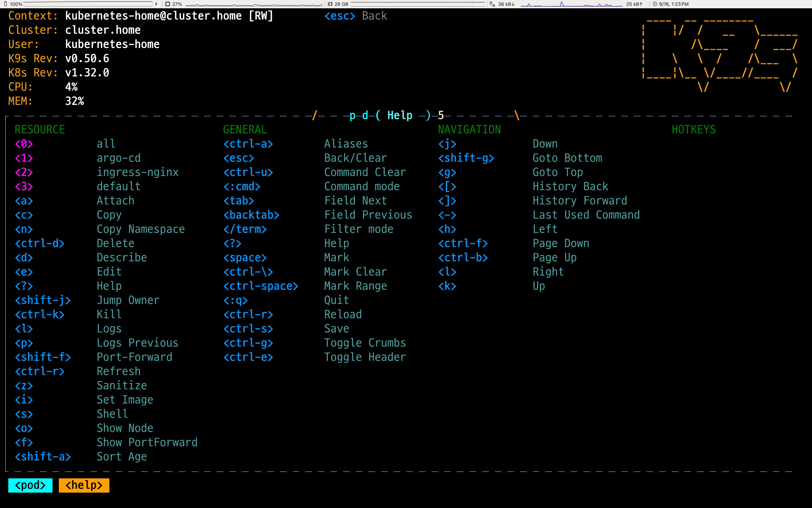Click the <ctrl-space> Mark Range key

click(x=261, y=286)
